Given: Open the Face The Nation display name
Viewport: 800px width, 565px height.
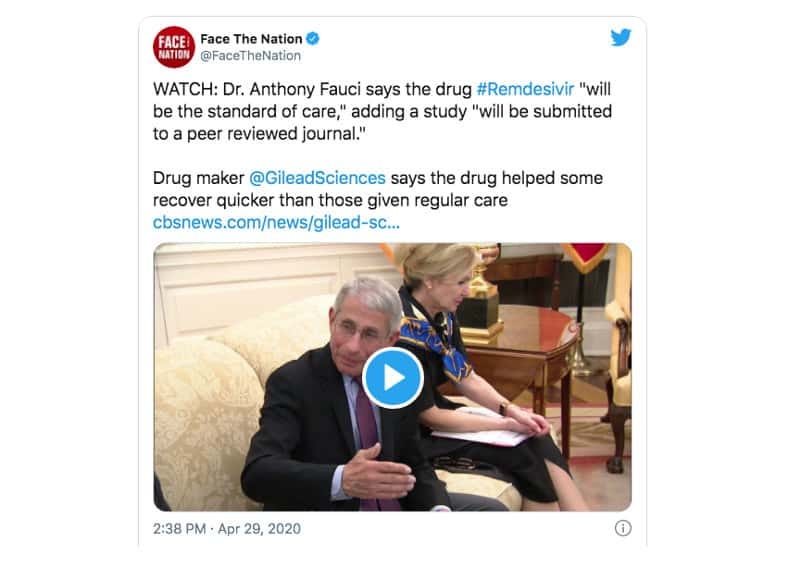Looking at the screenshot, I should pyautogui.click(x=252, y=39).
